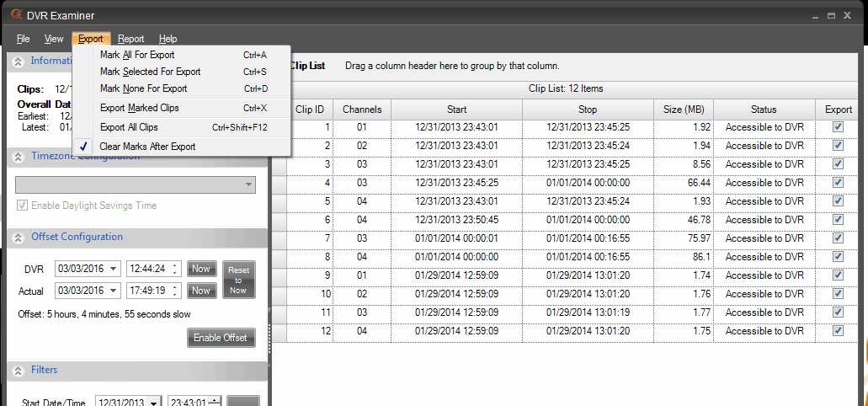Screen dimensions: 868x406
Task: Sort by the Clip ID column header
Action: coord(310,110)
